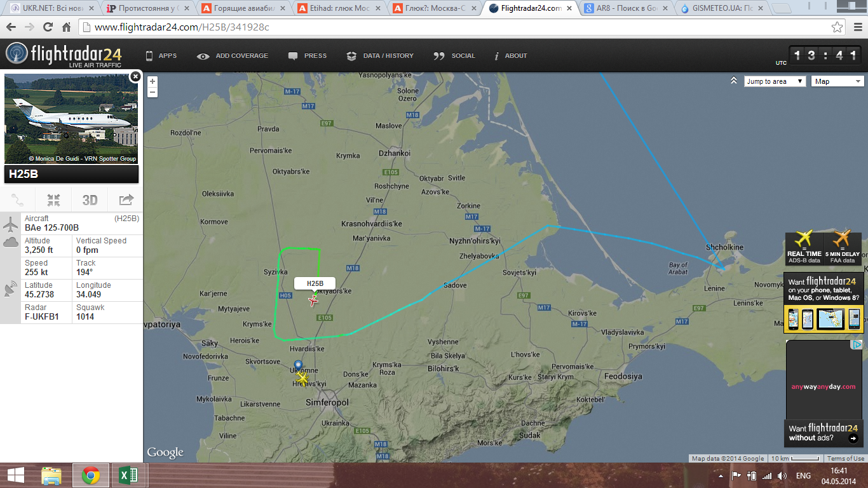Image resolution: width=868 pixels, height=488 pixels.
Task: Click the share arrow icon in aircraft panel
Action: [126, 200]
